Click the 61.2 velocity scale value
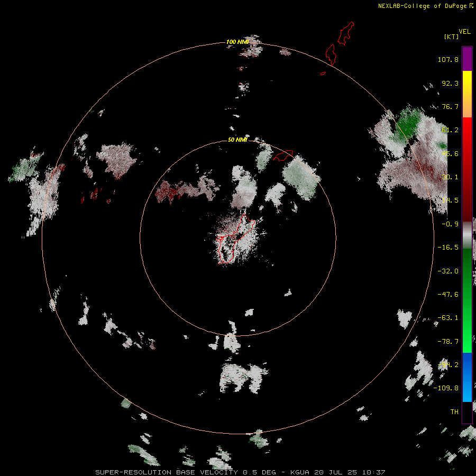Image resolution: width=476 pixels, height=476 pixels. click(x=450, y=130)
